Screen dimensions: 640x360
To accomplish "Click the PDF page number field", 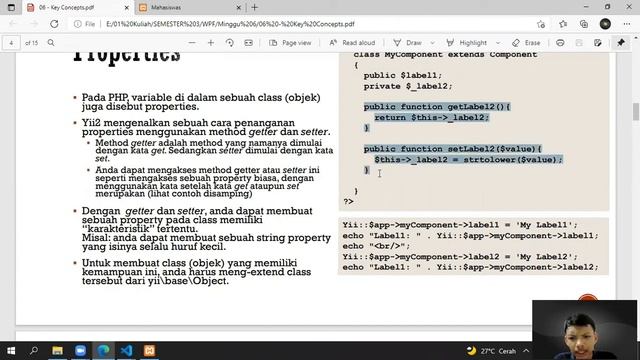I will [11, 43].
